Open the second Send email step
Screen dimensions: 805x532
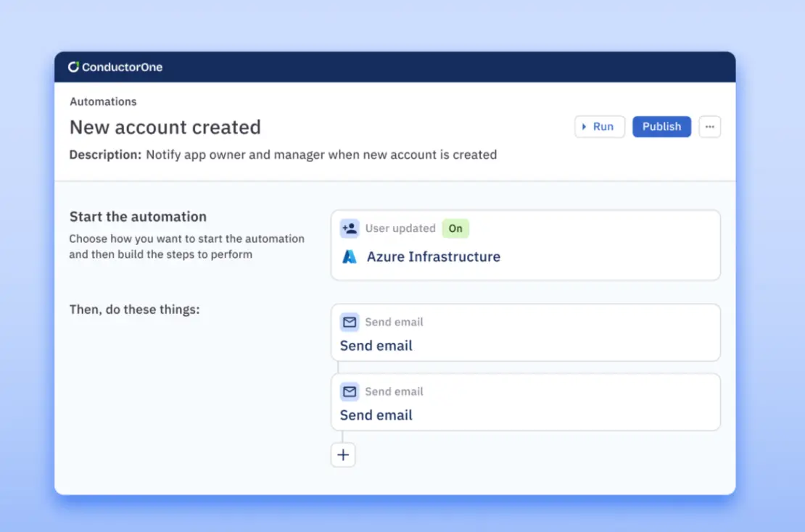[x=376, y=415]
